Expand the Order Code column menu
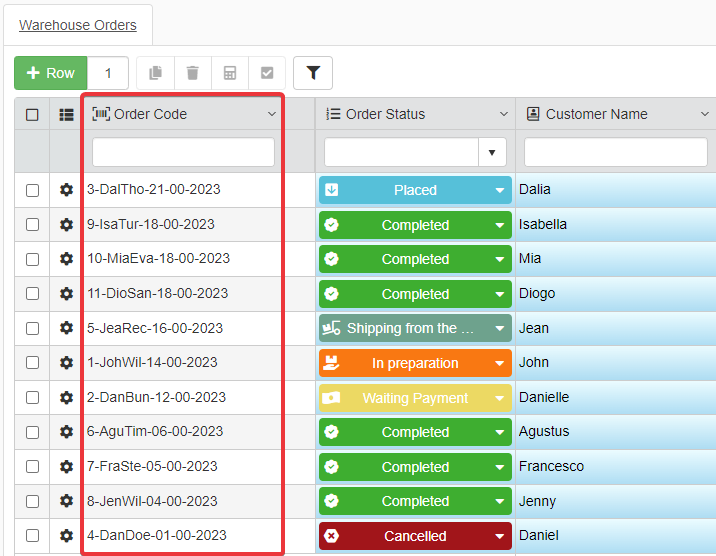Screen dimensions: 716x556 pos(272,115)
